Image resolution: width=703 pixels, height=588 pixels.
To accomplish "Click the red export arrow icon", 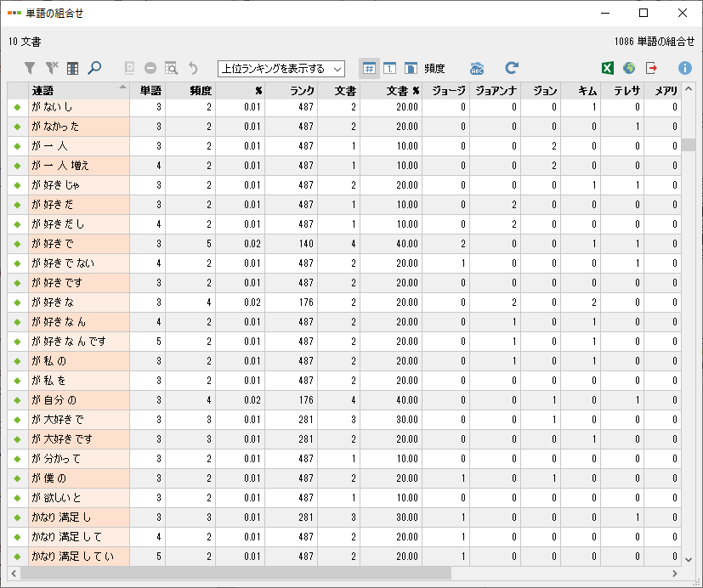I will point(652,68).
